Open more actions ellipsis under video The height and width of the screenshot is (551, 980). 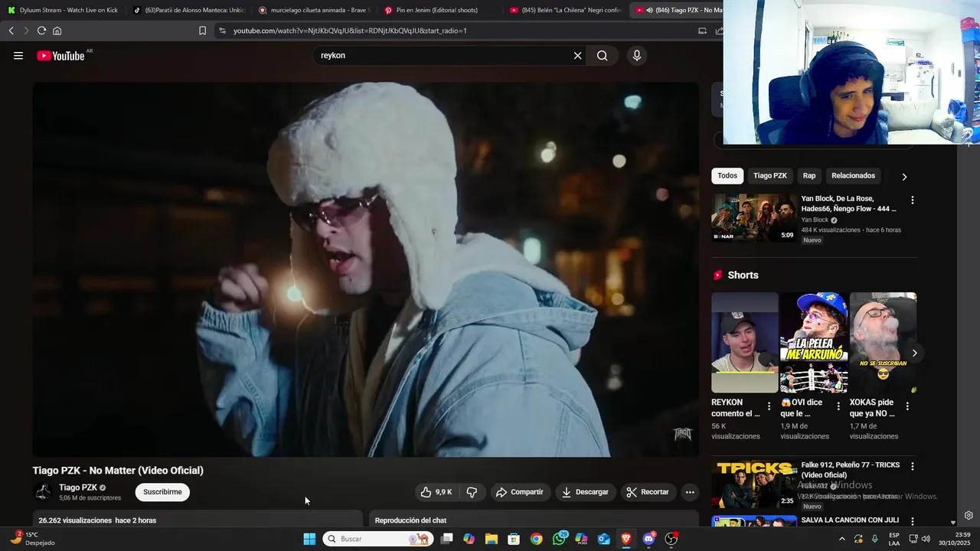pyautogui.click(x=690, y=492)
